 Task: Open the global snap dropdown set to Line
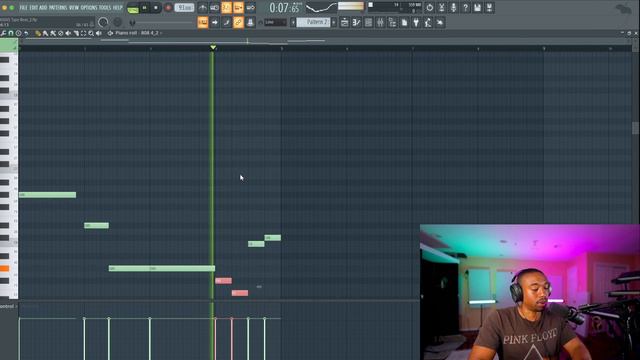[276, 22]
